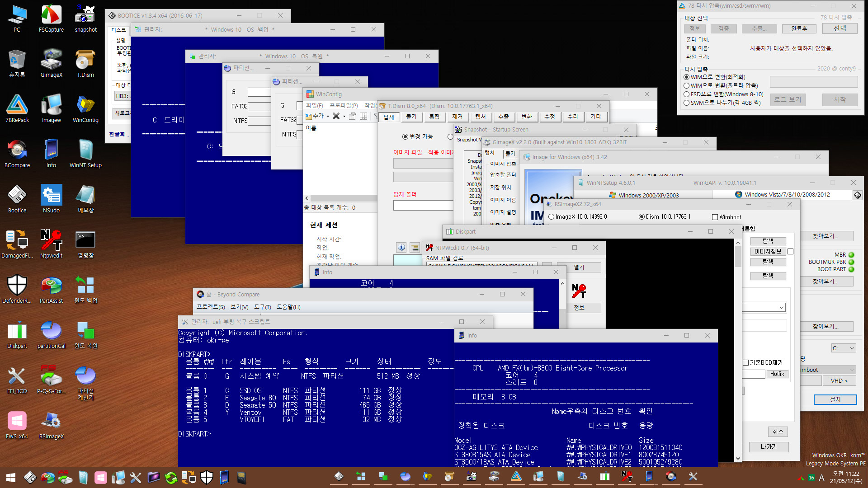This screenshot has width=868, height=488.
Task: Open the VHD > menu button in WinNTSetup
Action: pos(839,381)
